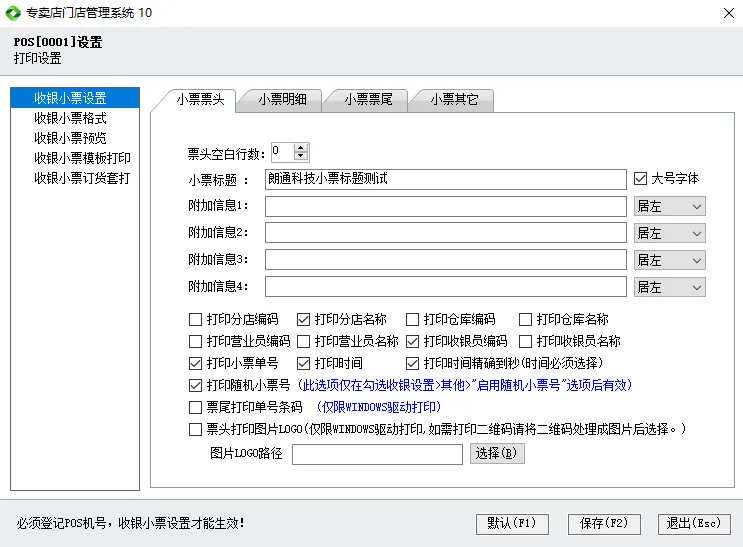This screenshot has width=743, height=547.
Task: Open the 小票其它 tab
Action: (x=453, y=100)
